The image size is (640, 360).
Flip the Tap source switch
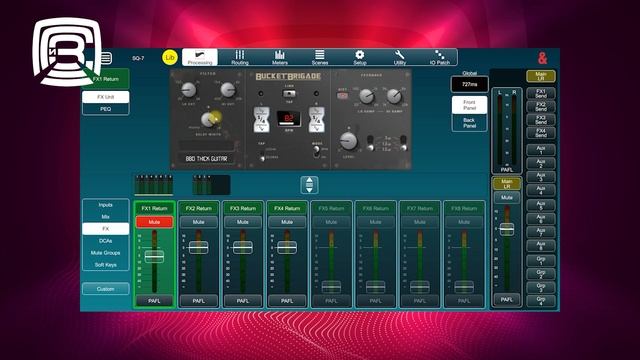[x=262, y=155]
